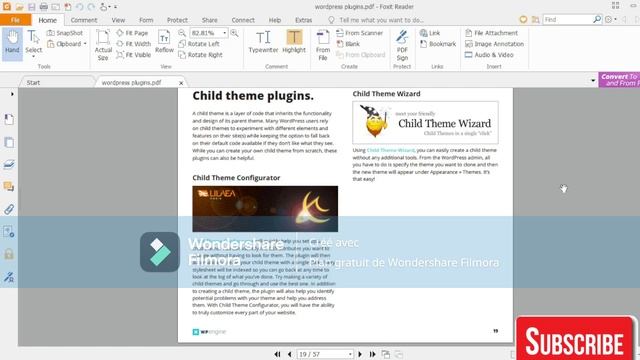This screenshot has height=360, width=640.
Task: Switch to the Share ribbon tab
Action: (209, 20)
